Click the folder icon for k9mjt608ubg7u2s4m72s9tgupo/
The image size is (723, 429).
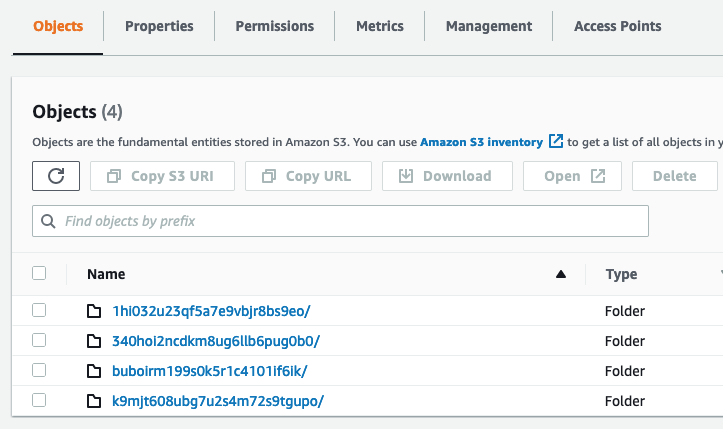(x=94, y=401)
